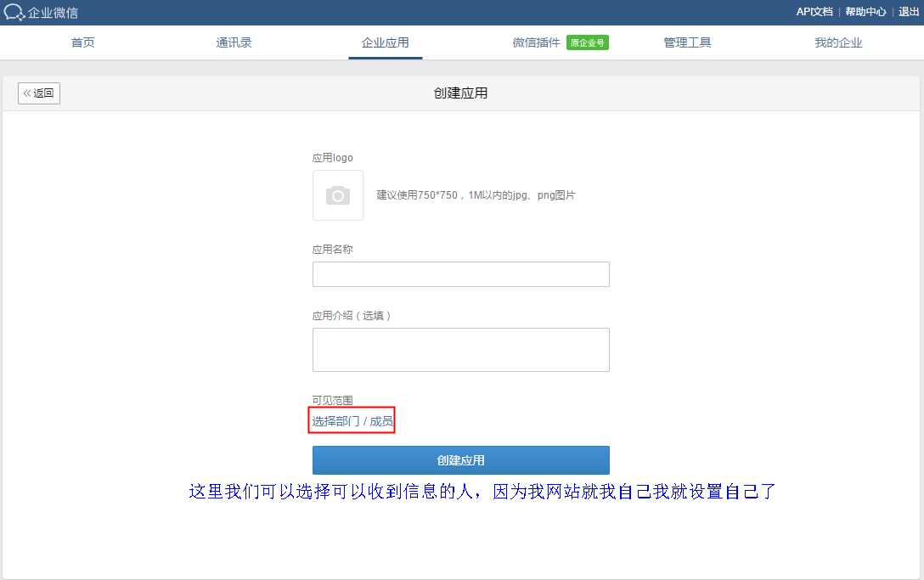Viewport: 924px width, 580px height.
Task: Visit the 帮助中心 help link
Action: coord(865,12)
